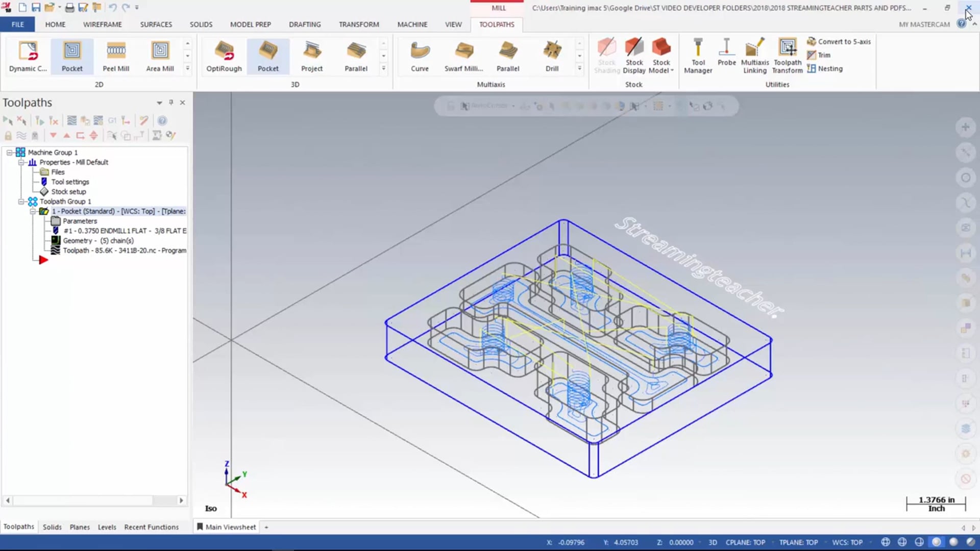
Task: Expand the Machine Group 1 node
Action: coord(9,152)
